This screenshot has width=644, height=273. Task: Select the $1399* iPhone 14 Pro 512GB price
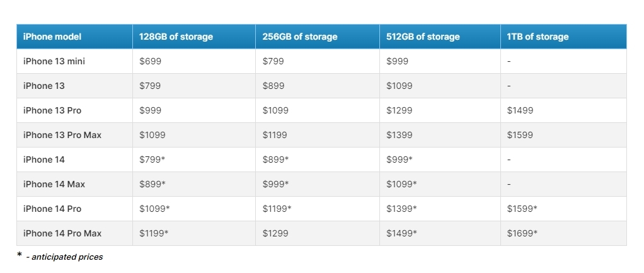[401, 209]
